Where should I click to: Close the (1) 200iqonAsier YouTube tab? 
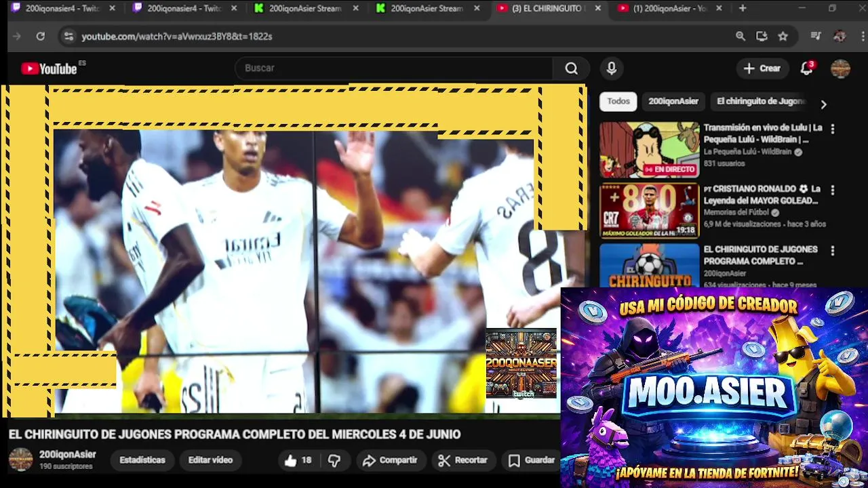point(719,9)
